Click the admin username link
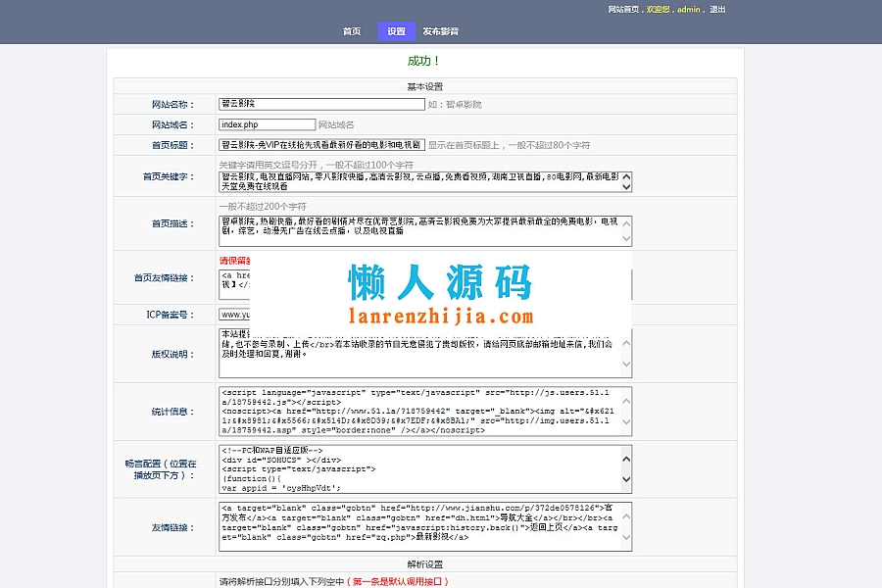Screen dimensions: 882x588 point(689,10)
